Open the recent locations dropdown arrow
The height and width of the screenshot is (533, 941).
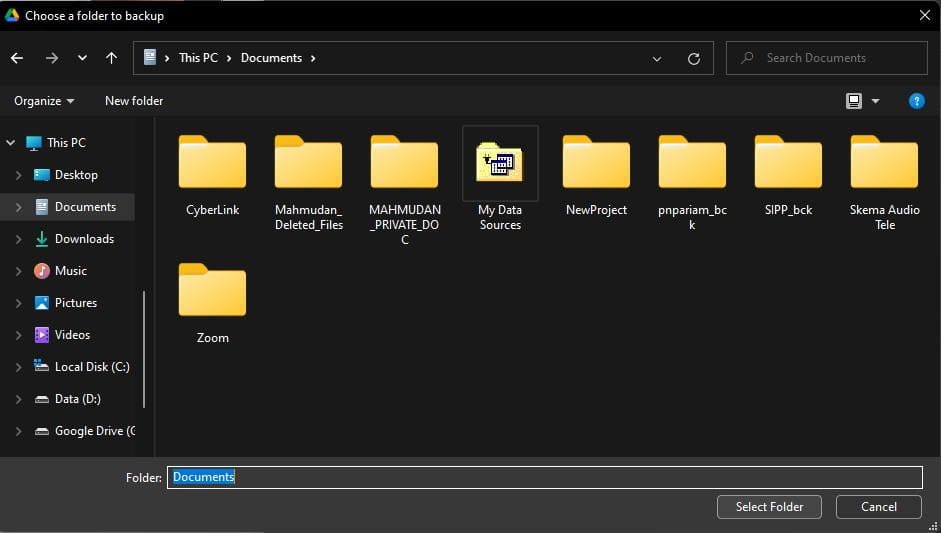tap(82, 58)
